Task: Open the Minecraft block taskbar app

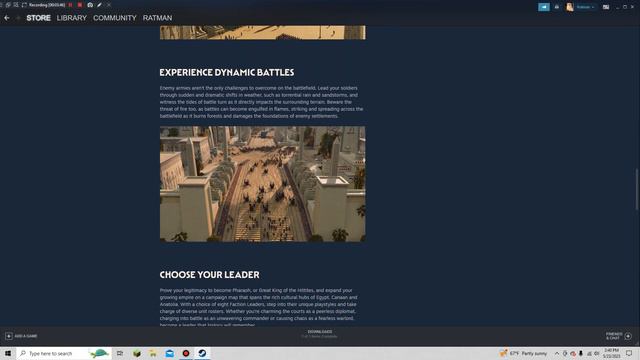Action: point(137,353)
